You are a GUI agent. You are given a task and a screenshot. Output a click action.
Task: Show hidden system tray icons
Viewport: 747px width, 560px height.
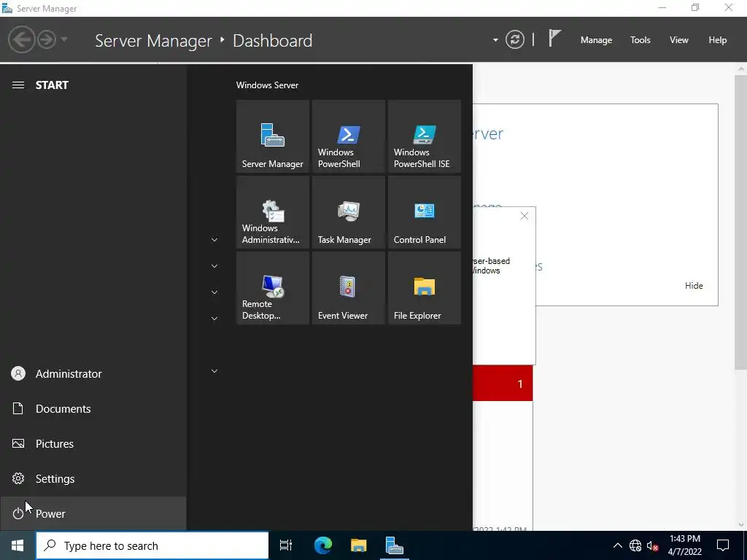[617, 545]
